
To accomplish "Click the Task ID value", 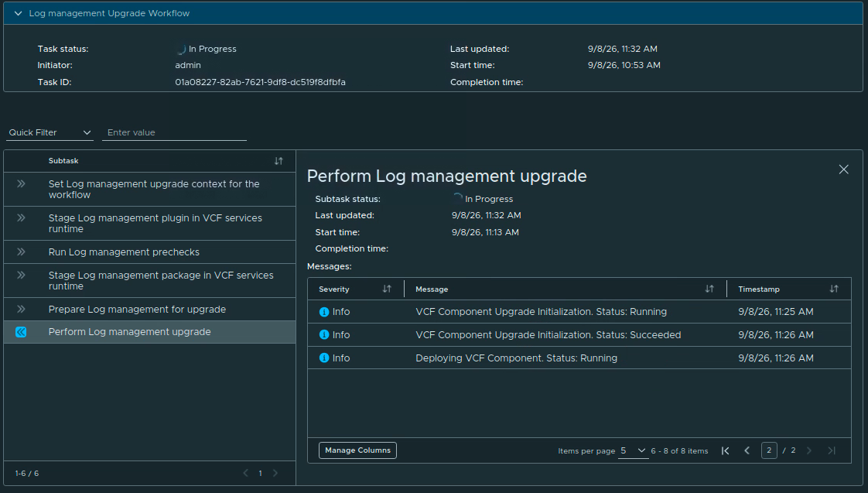I will (260, 82).
